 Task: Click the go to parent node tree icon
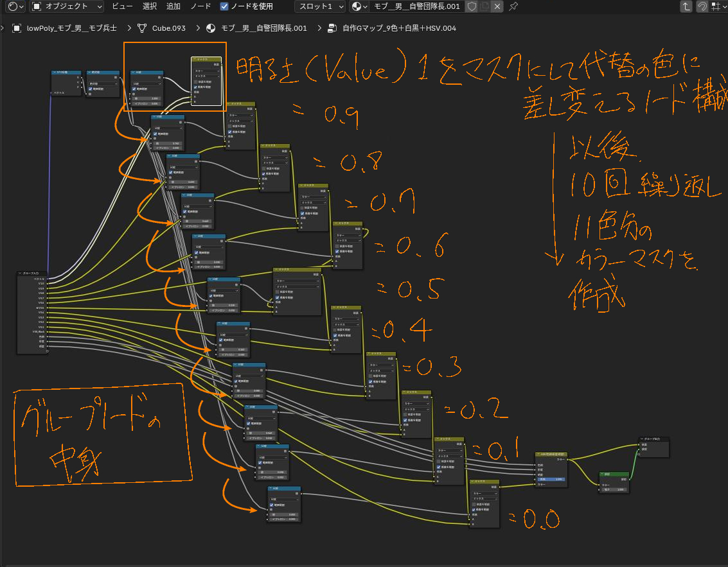point(686,6)
